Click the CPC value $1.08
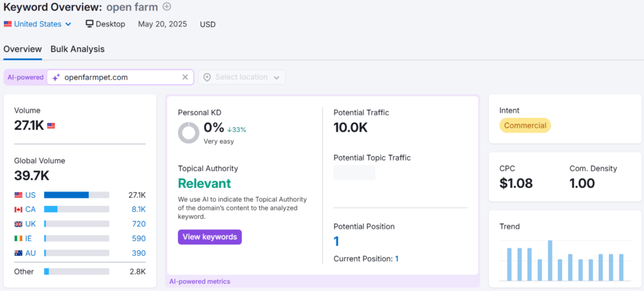The height and width of the screenshot is (291, 644). tap(516, 183)
